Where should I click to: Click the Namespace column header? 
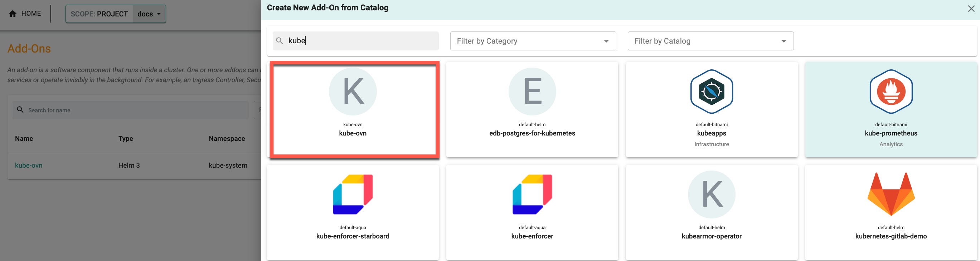(x=227, y=139)
